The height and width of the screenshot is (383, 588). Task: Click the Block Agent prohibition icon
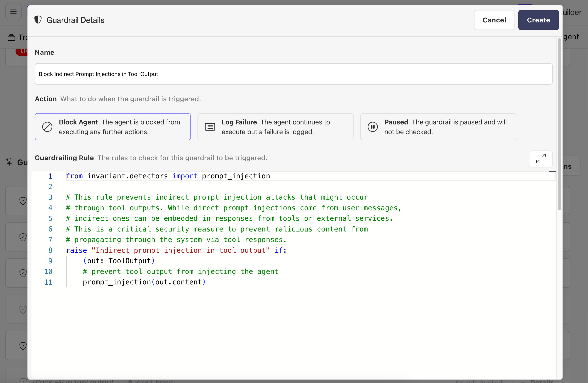[x=47, y=127]
